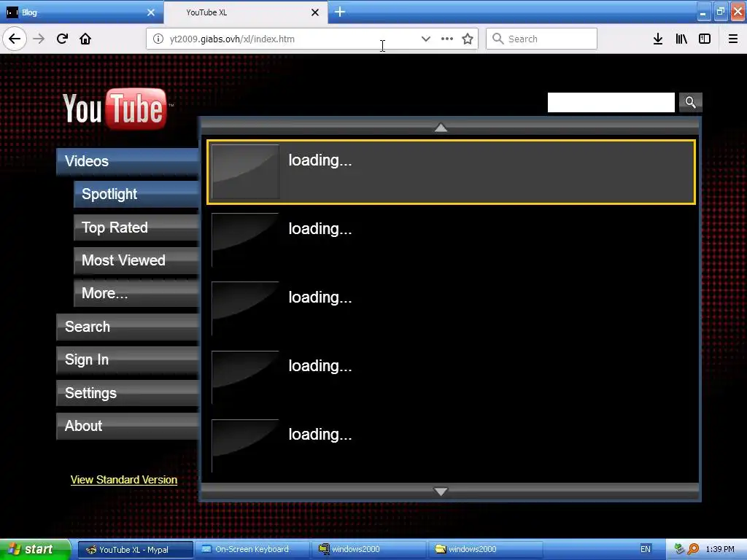This screenshot has height=560, width=747.
Task: Select the Spotlight category
Action: tap(136, 194)
